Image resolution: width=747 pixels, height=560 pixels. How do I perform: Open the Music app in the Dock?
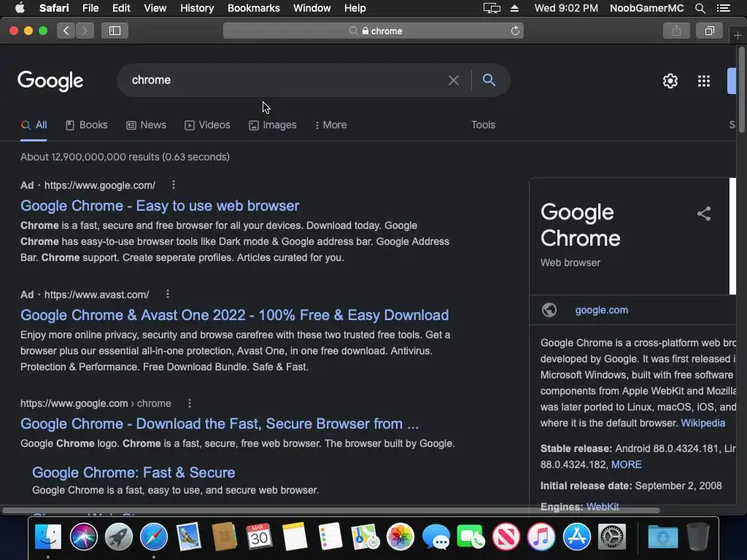tap(541, 537)
